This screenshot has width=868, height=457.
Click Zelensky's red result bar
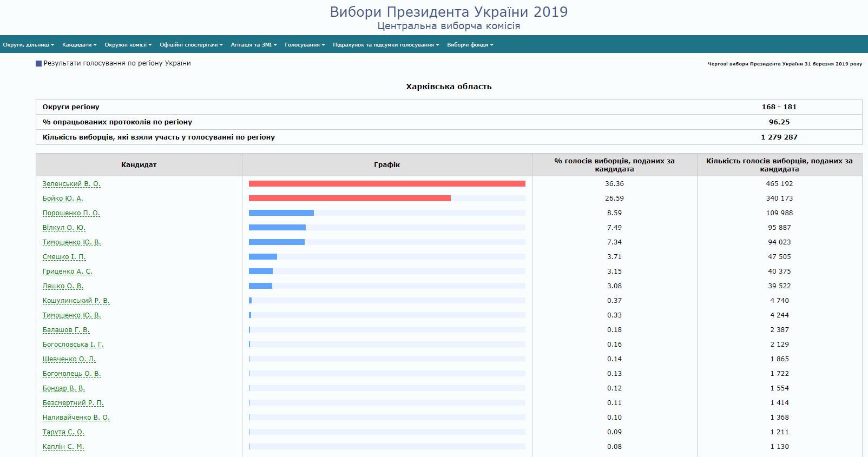pos(387,184)
